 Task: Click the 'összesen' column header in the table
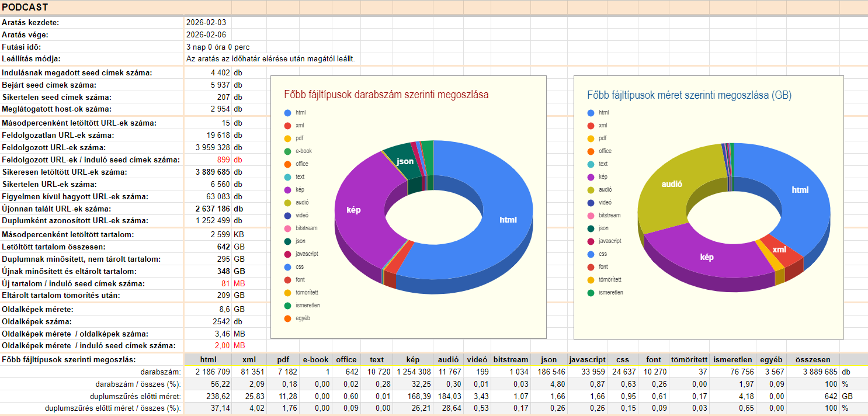pyautogui.click(x=813, y=360)
